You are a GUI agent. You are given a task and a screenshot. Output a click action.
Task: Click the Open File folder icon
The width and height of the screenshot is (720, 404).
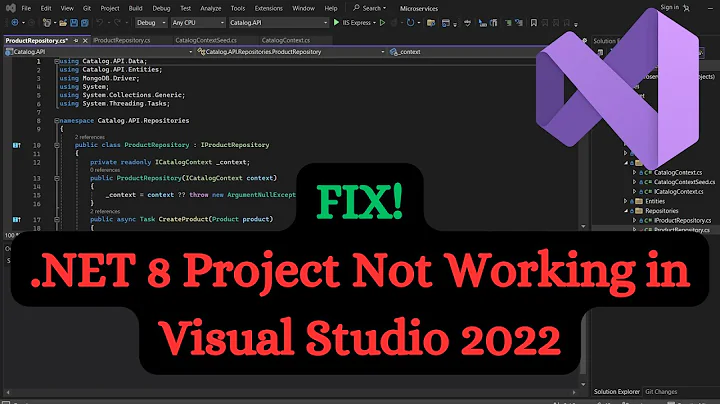(x=63, y=22)
